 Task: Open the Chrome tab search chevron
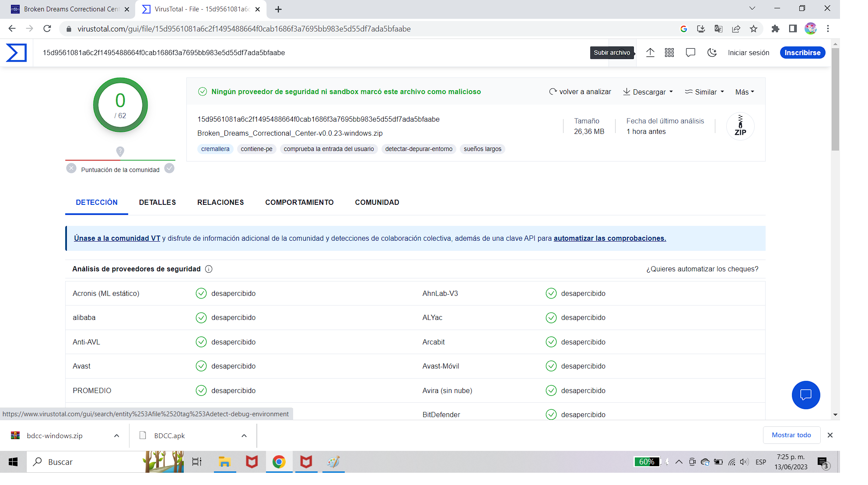coord(752,8)
